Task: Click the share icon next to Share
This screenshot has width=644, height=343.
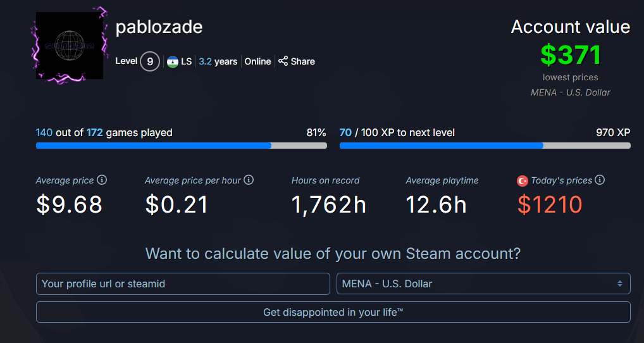Action: pyautogui.click(x=283, y=61)
